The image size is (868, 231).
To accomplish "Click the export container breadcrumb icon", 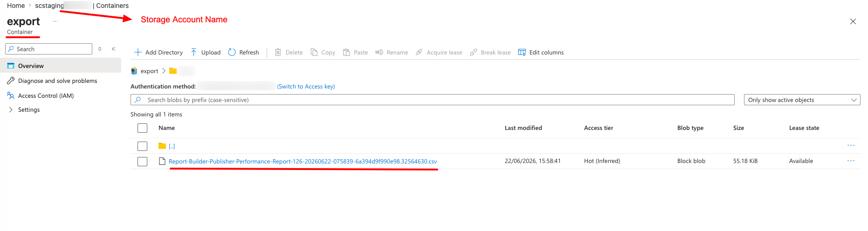I will click(134, 71).
